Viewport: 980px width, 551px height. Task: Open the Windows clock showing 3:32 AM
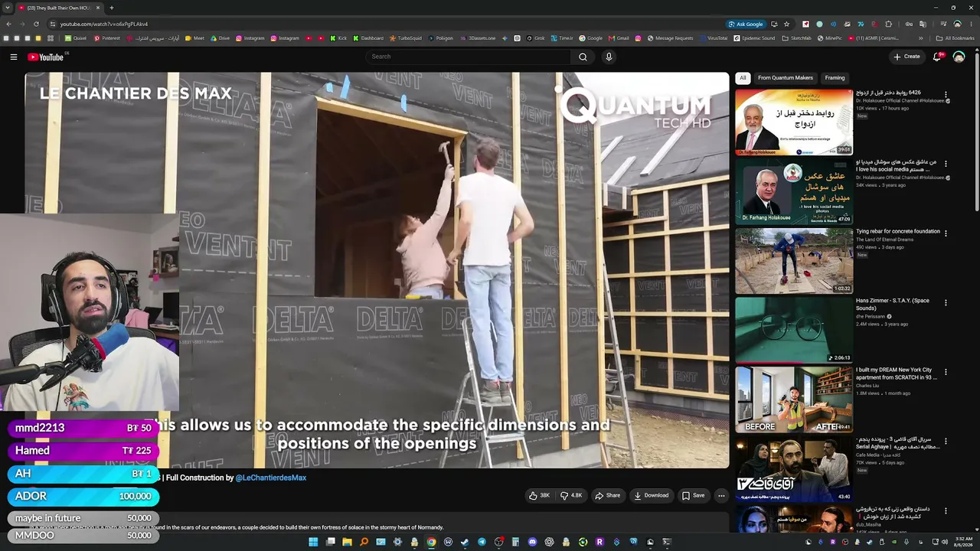pyautogui.click(x=963, y=542)
